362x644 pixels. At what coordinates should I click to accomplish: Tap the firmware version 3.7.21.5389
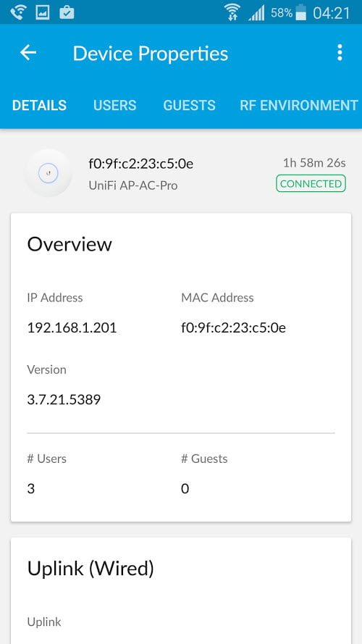pos(64,400)
